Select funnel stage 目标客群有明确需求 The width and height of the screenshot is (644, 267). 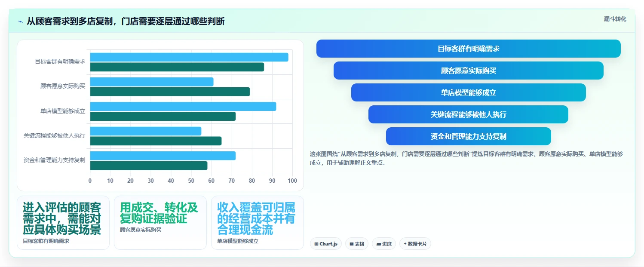[x=469, y=49]
